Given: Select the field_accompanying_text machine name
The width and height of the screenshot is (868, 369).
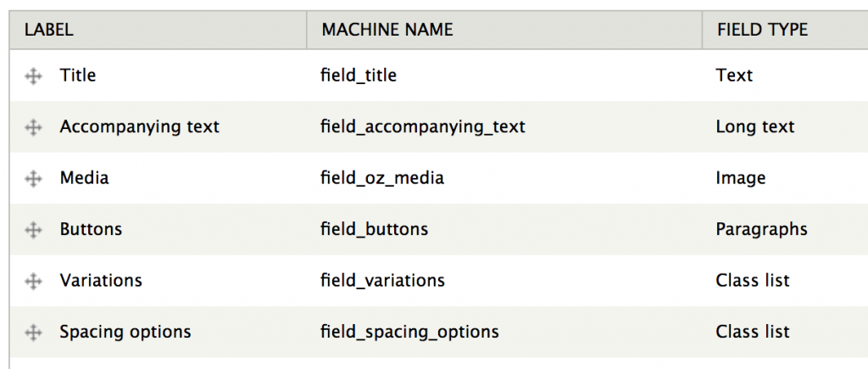Looking at the screenshot, I should tap(422, 127).
